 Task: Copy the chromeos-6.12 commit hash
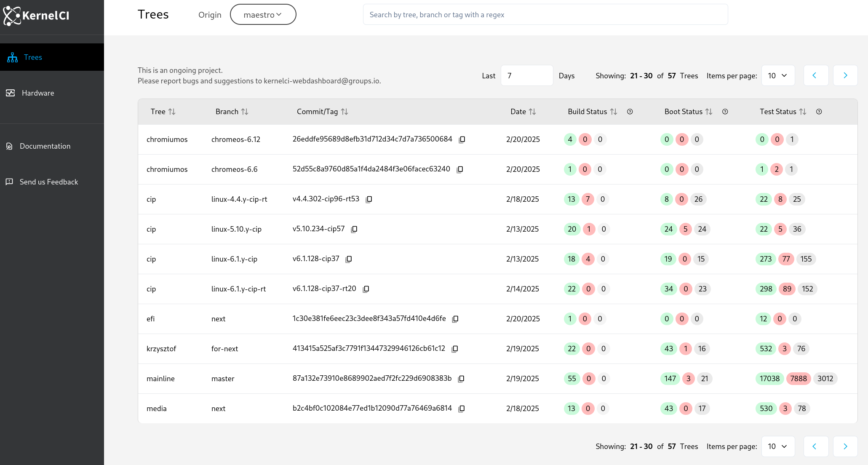tap(462, 139)
